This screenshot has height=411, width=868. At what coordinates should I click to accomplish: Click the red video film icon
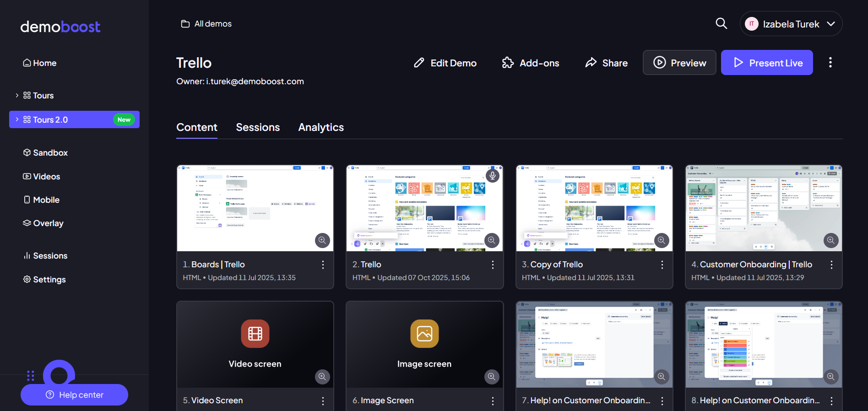[x=255, y=334]
